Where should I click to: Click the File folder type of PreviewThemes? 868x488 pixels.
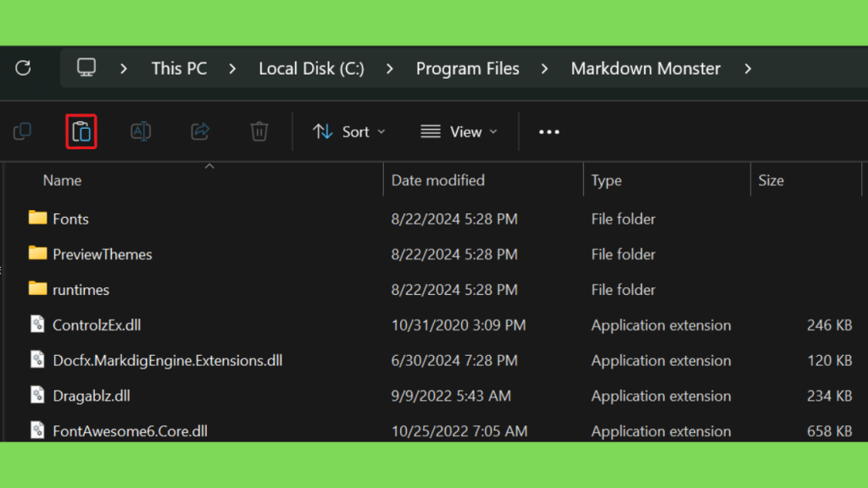click(x=623, y=254)
